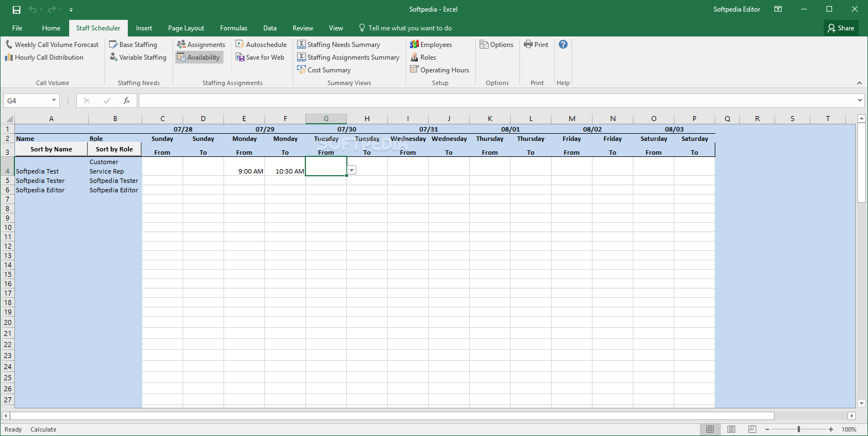The height and width of the screenshot is (436, 868).
Task: Zoom in with the plus button
Action: tap(831, 429)
